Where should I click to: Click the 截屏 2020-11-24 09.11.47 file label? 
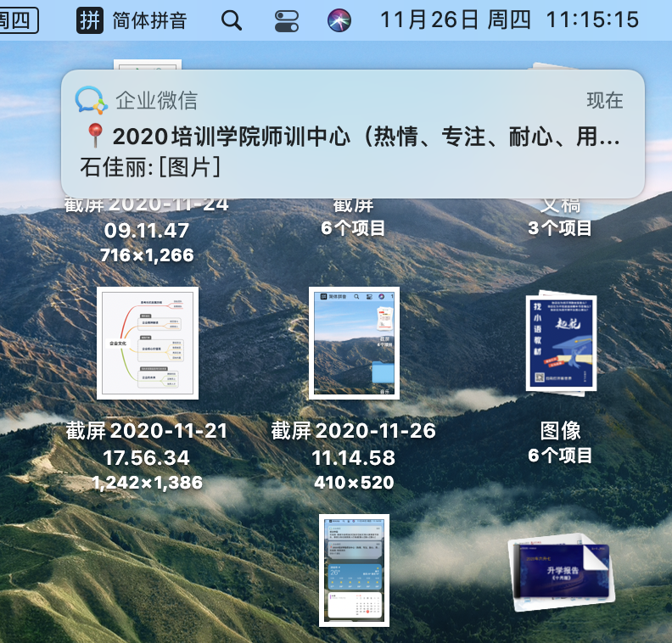147,217
